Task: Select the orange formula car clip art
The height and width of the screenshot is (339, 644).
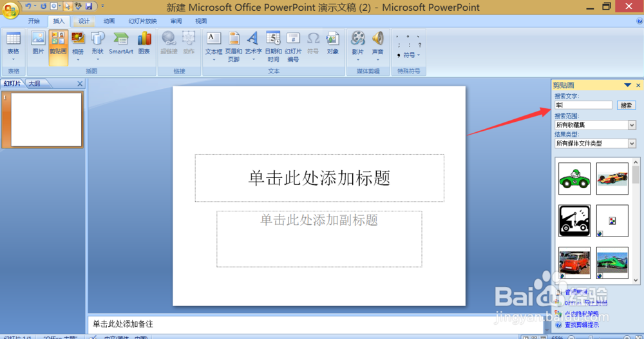Action: pos(612,179)
